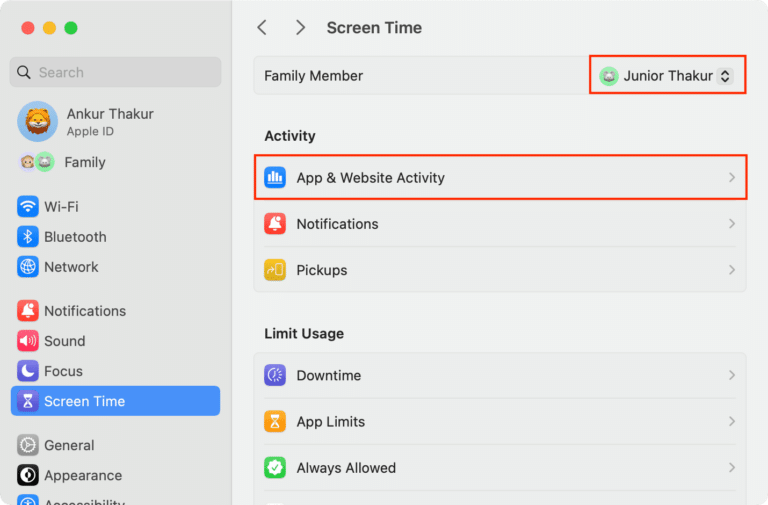
Task: Select Appearance in the sidebar
Action: coord(116,475)
